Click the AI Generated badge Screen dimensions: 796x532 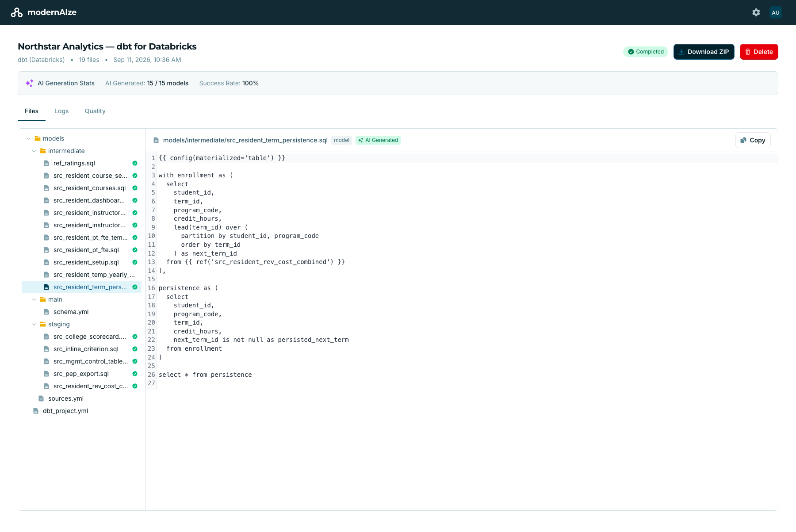(378, 140)
